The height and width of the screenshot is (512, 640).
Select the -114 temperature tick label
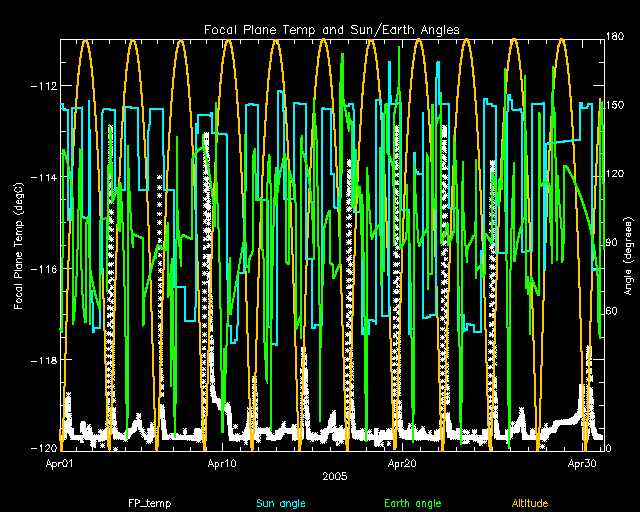point(41,177)
